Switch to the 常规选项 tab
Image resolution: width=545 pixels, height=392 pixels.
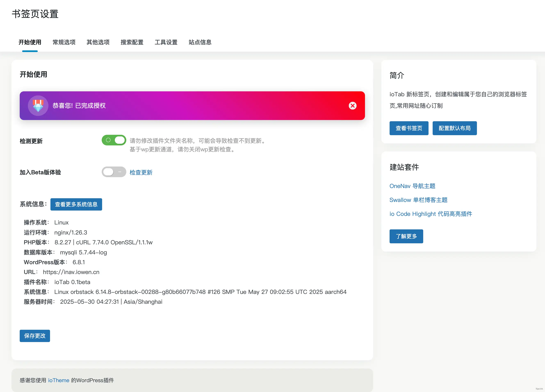[x=64, y=42]
